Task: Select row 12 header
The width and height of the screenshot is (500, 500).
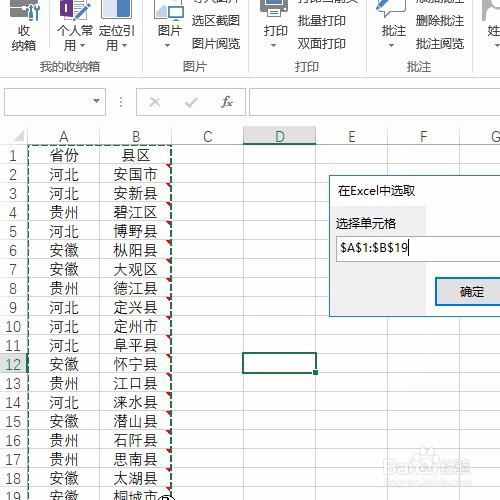Action: 13,364
